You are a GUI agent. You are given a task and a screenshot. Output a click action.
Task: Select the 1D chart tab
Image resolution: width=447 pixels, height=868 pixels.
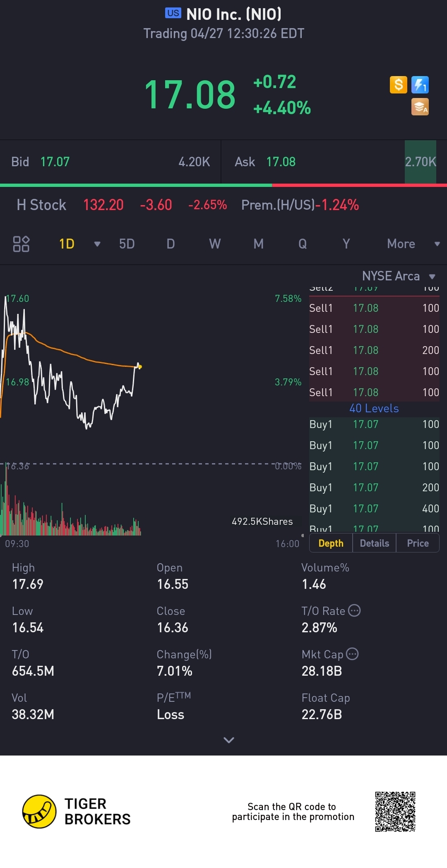tap(67, 244)
